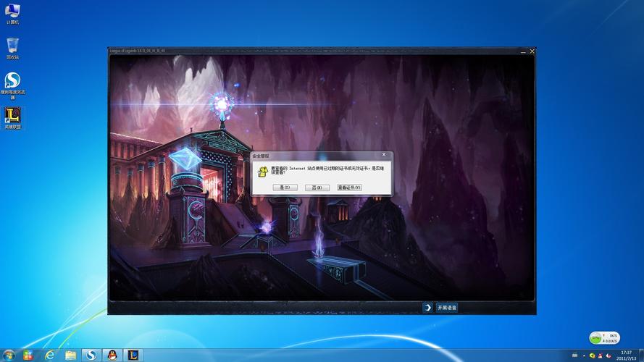Open the QQ penguin taskbar icon
644x362 pixels.
[x=112, y=355]
